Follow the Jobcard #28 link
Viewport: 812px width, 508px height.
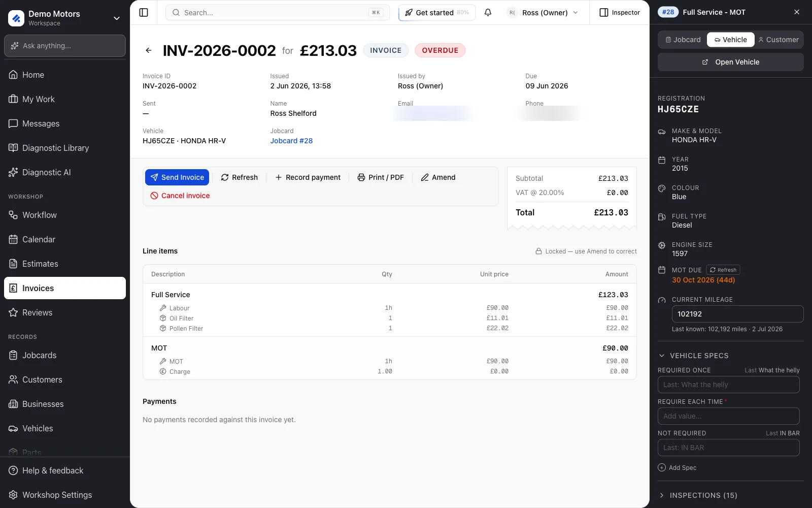(291, 141)
